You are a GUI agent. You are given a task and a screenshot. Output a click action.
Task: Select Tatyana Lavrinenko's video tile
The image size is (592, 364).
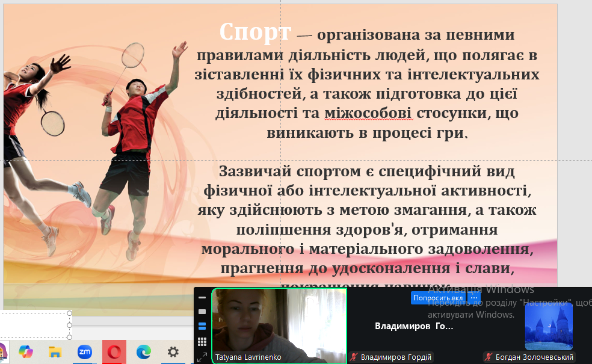(x=279, y=322)
